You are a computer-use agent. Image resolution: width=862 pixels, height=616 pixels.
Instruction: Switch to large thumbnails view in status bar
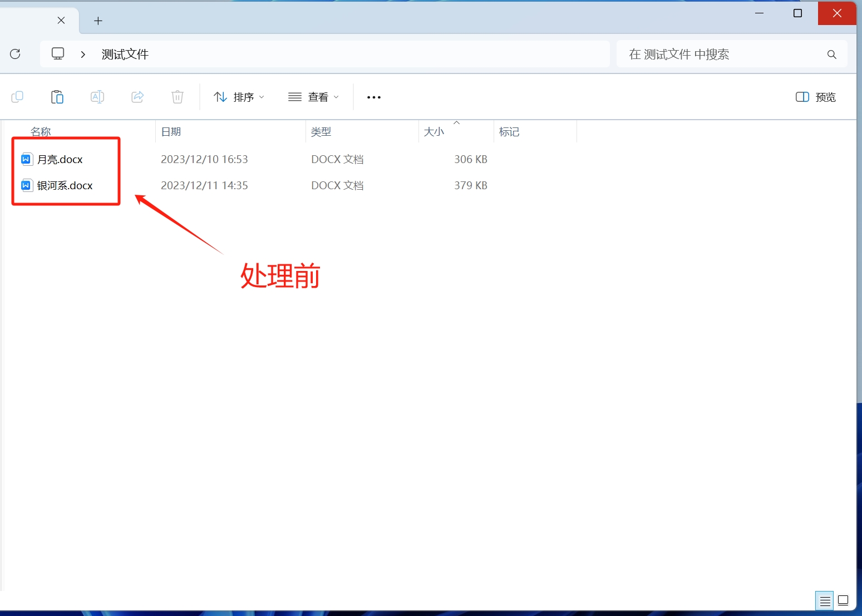tap(843, 600)
